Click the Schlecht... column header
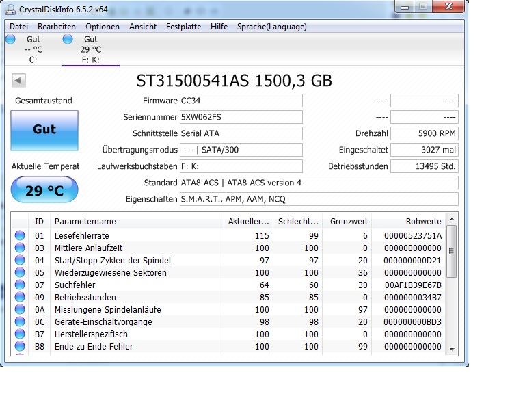This screenshot has width=525, height=420. 297,222
